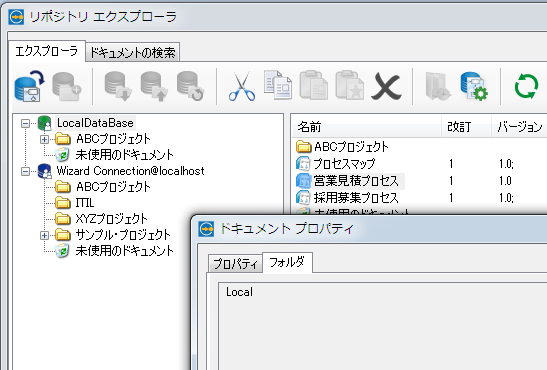Click the 採用募集プロセス document icon

(x=303, y=198)
